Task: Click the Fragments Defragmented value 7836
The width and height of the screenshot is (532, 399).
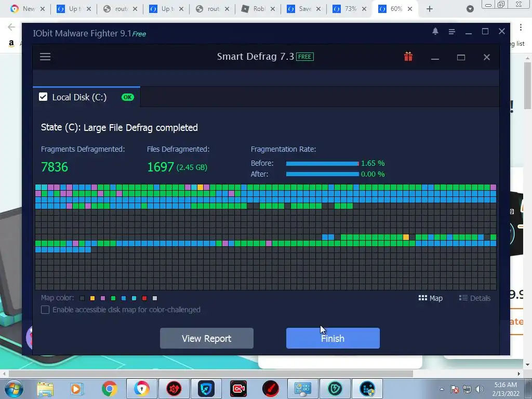Action: pyautogui.click(x=54, y=167)
